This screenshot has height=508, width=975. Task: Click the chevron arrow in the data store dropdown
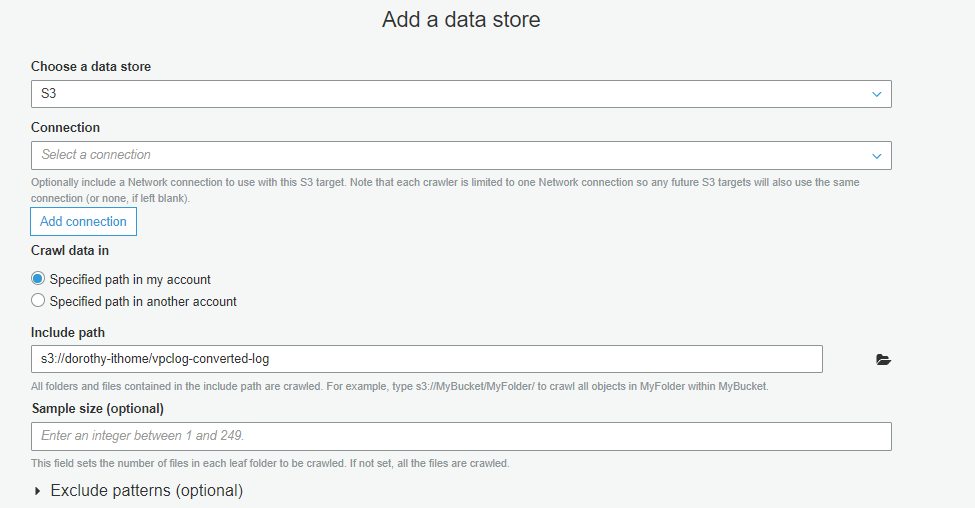point(876,94)
